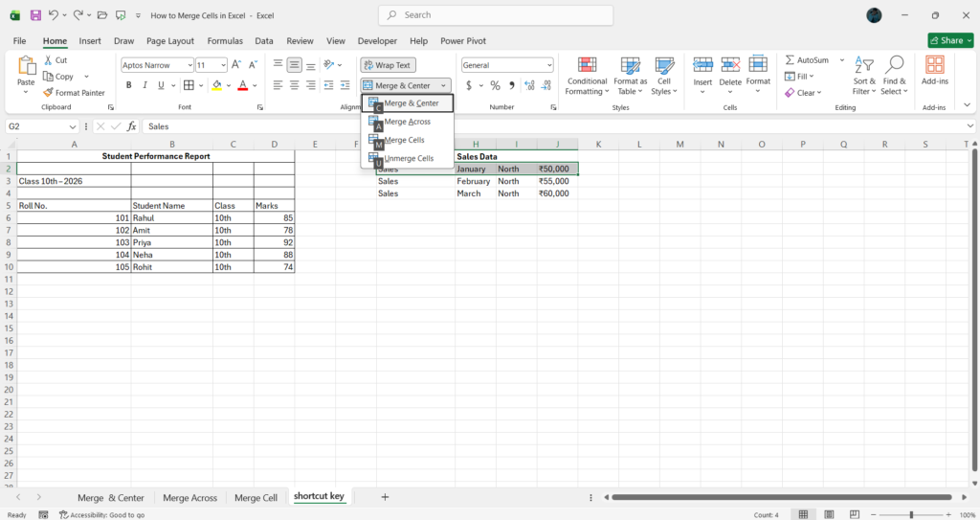Image resolution: width=980 pixels, height=520 pixels.
Task: Toggle Wrap Text
Action: coord(389,65)
